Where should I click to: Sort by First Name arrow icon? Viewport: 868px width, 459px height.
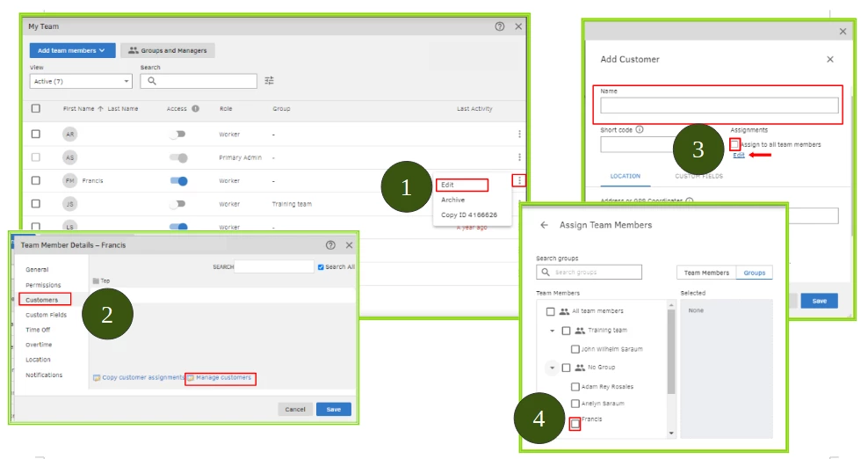pos(100,109)
